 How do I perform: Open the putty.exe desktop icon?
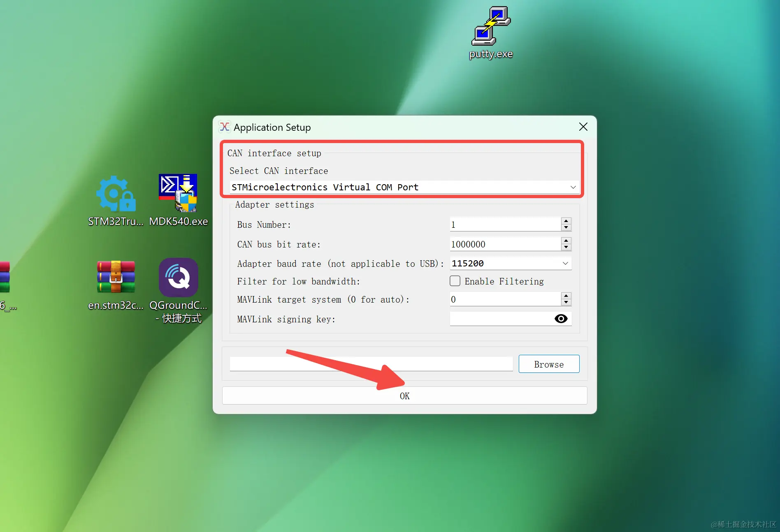(491, 33)
